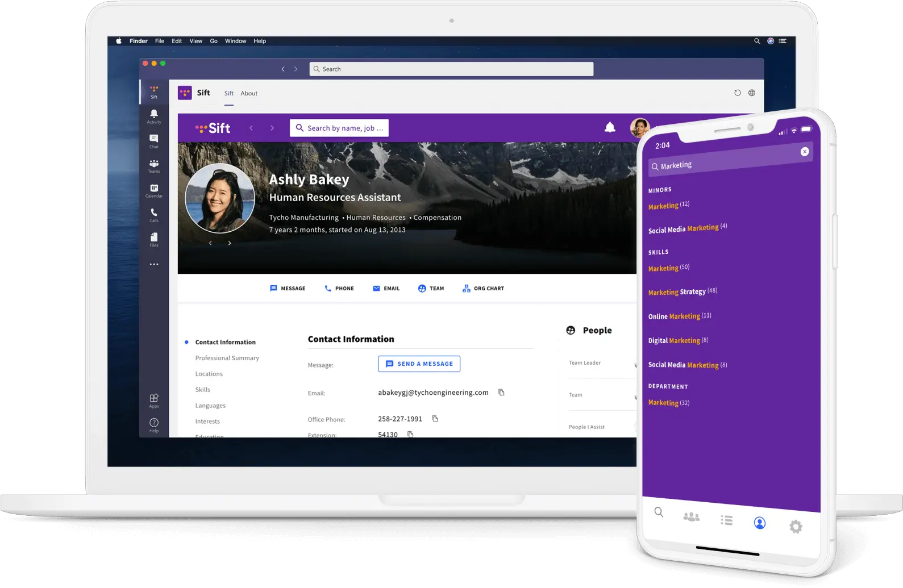Open notifications bell in Sift header
The width and height of the screenshot is (903, 588).
[610, 127]
